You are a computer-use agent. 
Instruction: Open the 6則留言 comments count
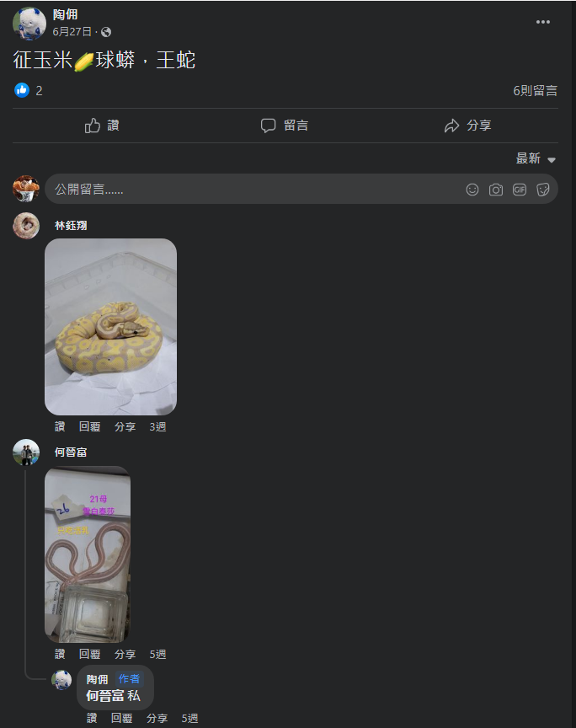click(x=535, y=90)
